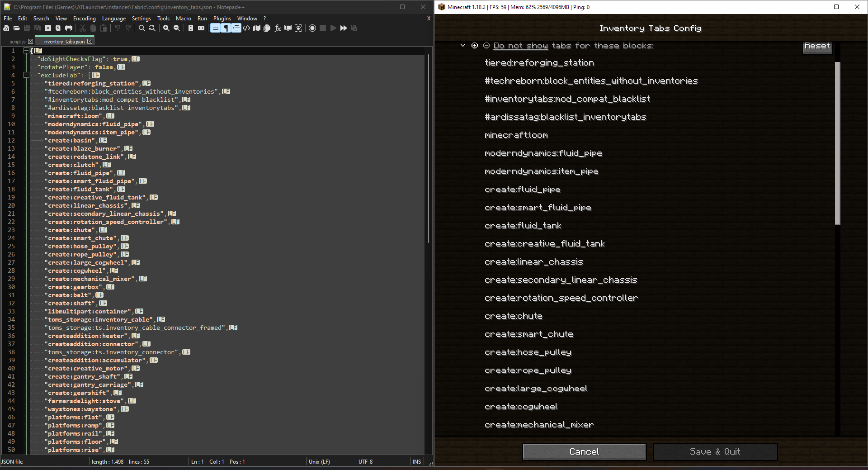The image size is (868, 470).
Task: Click the Zoom Out toolbar icon
Action: click(177, 28)
